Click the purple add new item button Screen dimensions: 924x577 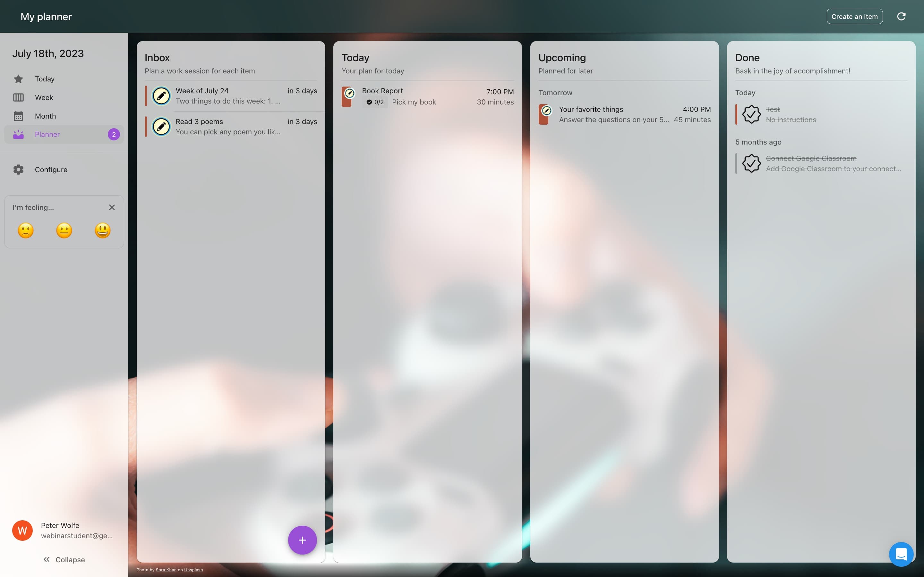[302, 539]
